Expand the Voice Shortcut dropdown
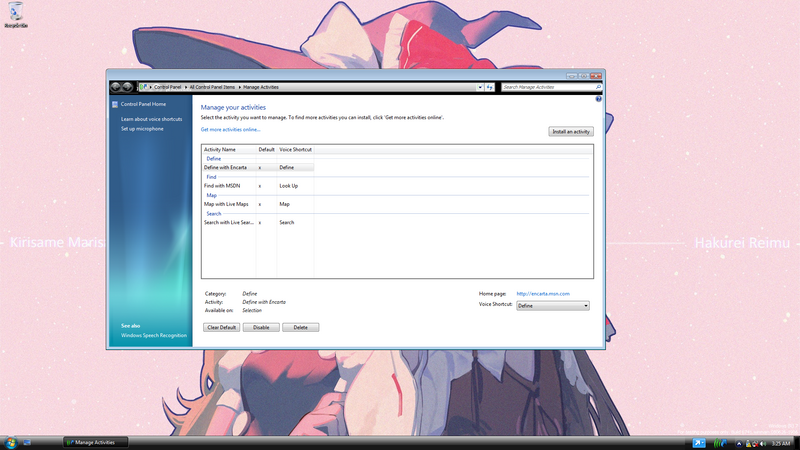This screenshot has width=800, height=450. point(585,305)
